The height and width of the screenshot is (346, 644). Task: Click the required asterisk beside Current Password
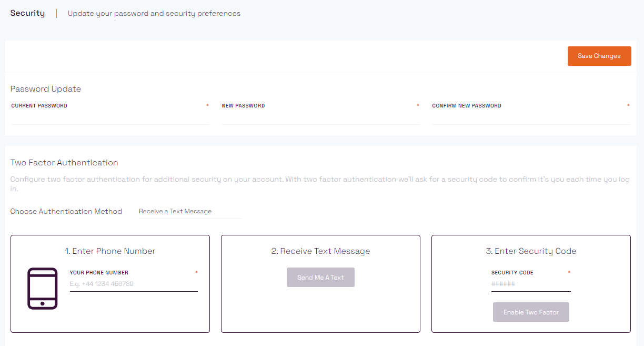(x=207, y=105)
